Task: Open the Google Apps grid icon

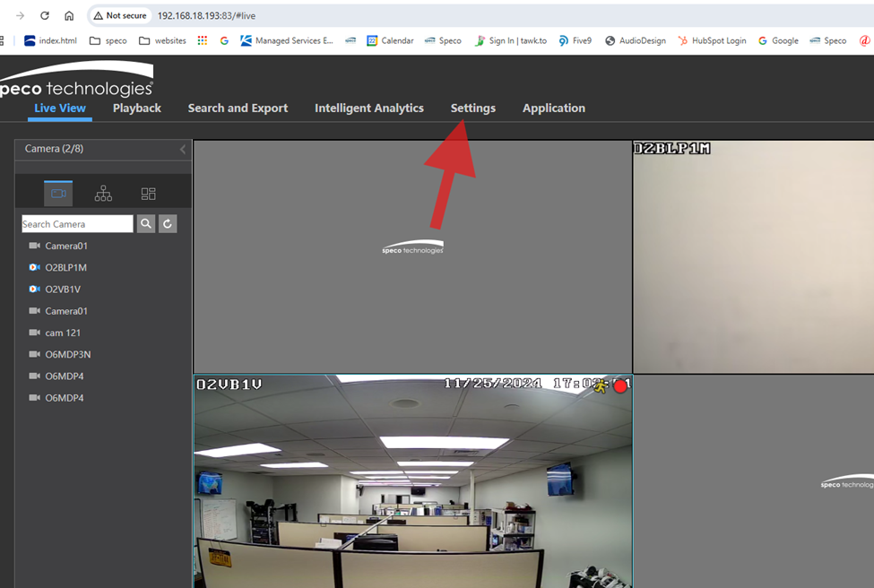Action: (x=202, y=40)
